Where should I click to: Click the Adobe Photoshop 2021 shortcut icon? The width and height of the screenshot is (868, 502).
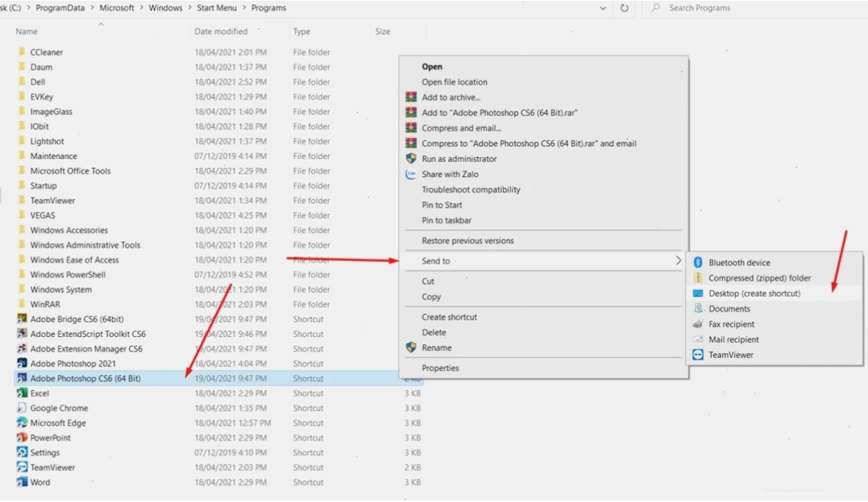[x=22, y=364]
